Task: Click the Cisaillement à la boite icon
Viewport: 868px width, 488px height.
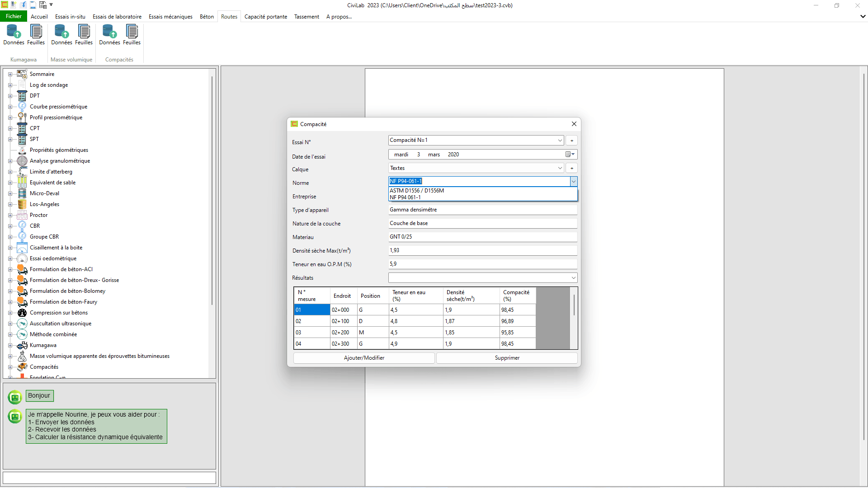Action: (22, 248)
